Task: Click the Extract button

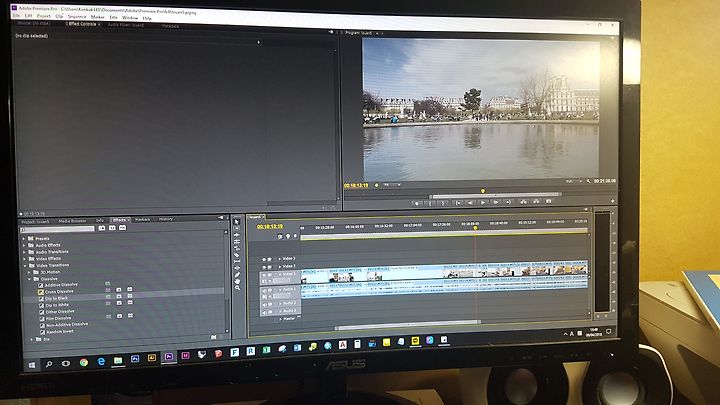Action: pos(536,202)
